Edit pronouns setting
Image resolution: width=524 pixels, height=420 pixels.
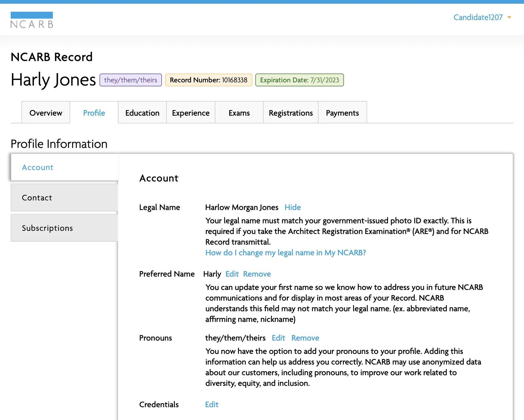click(278, 338)
